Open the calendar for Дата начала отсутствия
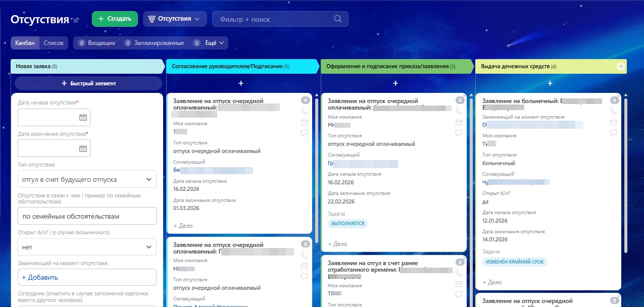The width and height of the screenshot is (644, 307). (83, 118)
